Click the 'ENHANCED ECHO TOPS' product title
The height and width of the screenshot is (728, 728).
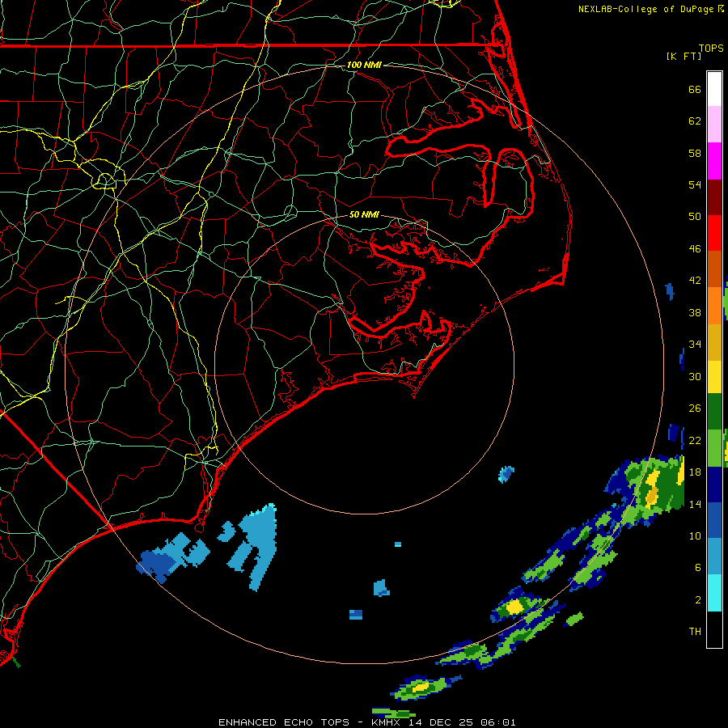tap(284, 722)
